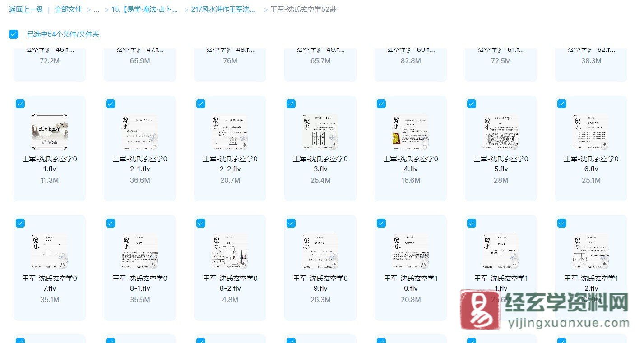Select file name 王军-沈氏玄空学05.flv
The width and height of the screenshot is (644, 343).
(x=501, y=164)
